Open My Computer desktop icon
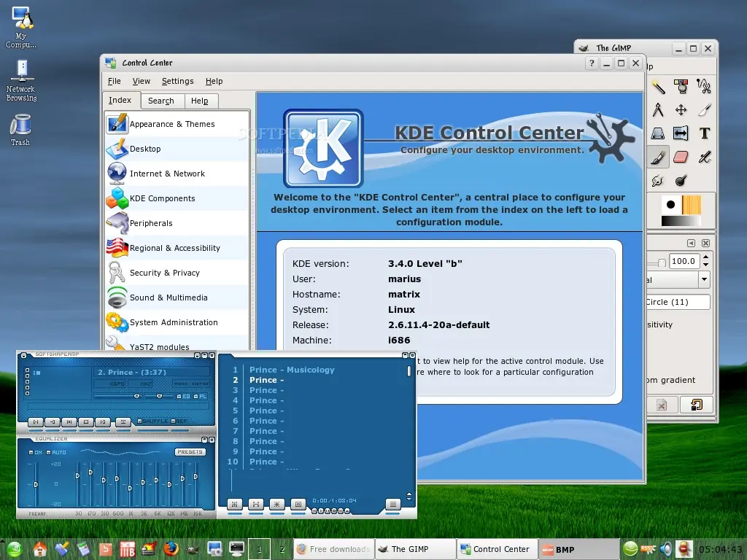 [21, 27]
